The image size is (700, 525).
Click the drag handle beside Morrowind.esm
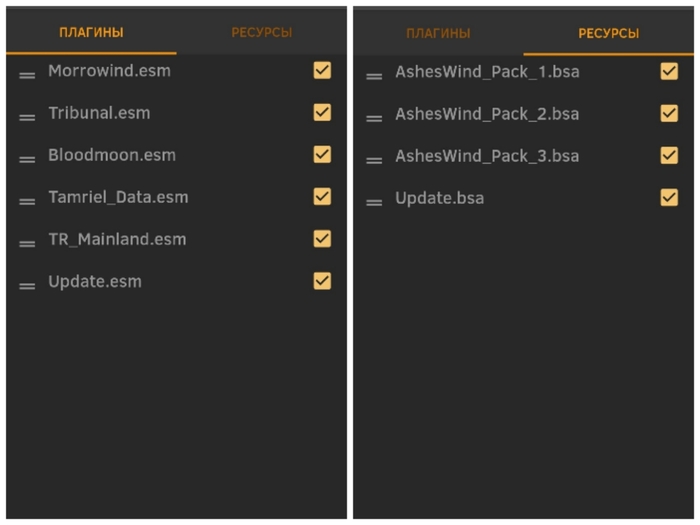tap(27, 74)
